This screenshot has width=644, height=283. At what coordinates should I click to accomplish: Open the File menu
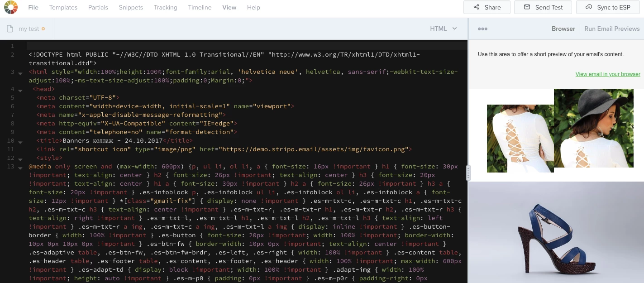coord(33,7)
